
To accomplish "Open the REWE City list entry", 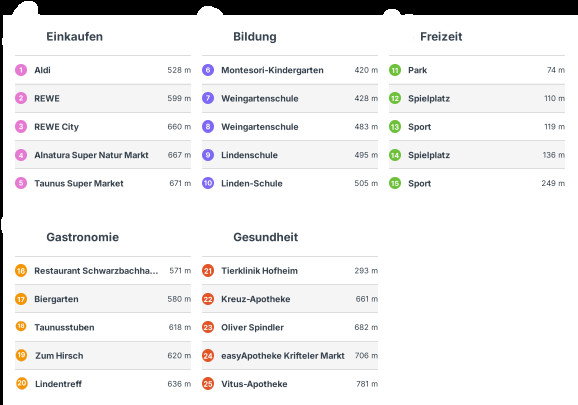I will pos(103,126).
